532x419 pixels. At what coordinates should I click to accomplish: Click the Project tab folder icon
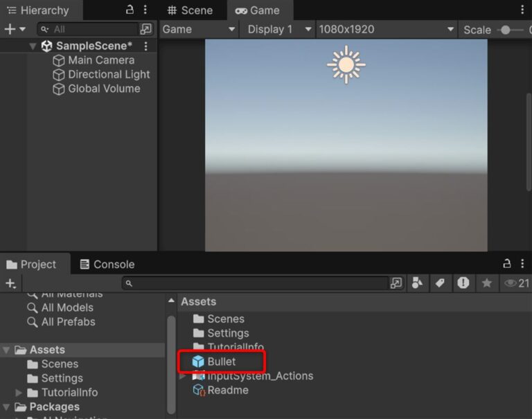click(x=12, y=265)
